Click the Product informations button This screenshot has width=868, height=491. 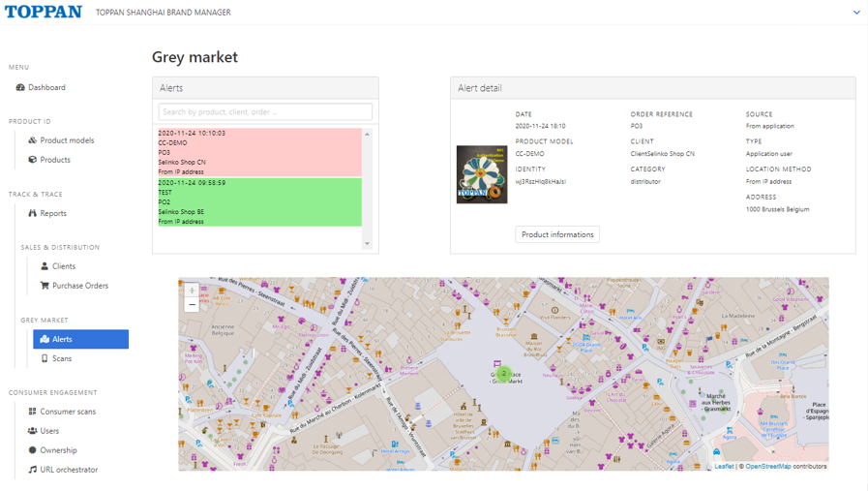[x=557, y=234]
